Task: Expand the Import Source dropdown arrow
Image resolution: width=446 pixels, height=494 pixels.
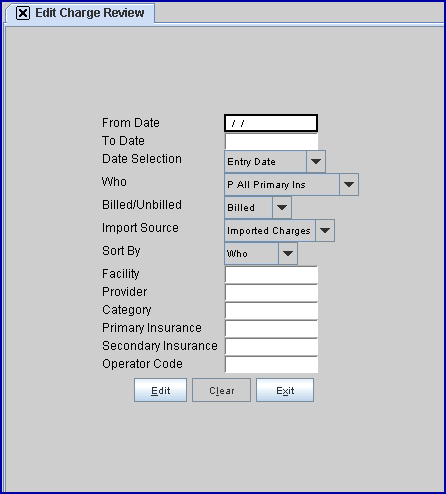Action: 325,230
